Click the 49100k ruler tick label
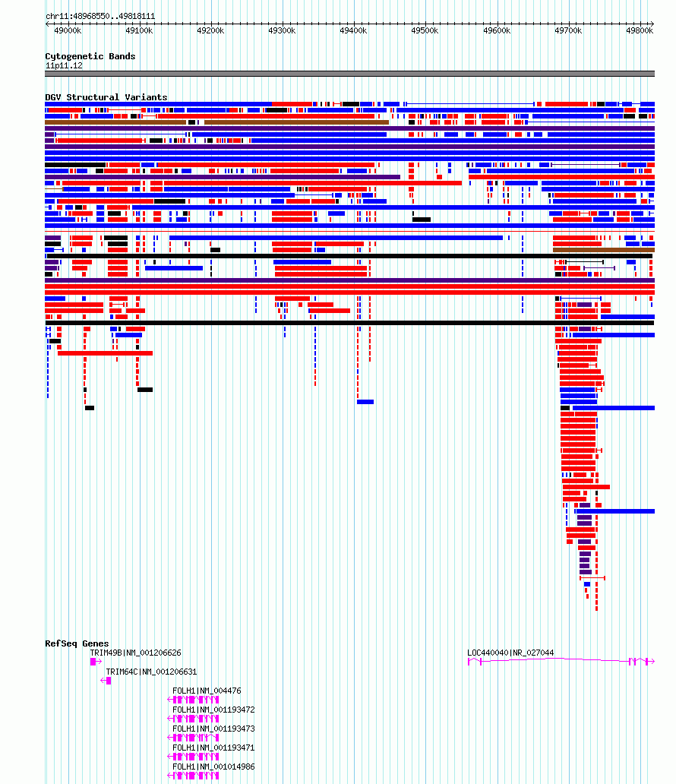 pos(139,30)
